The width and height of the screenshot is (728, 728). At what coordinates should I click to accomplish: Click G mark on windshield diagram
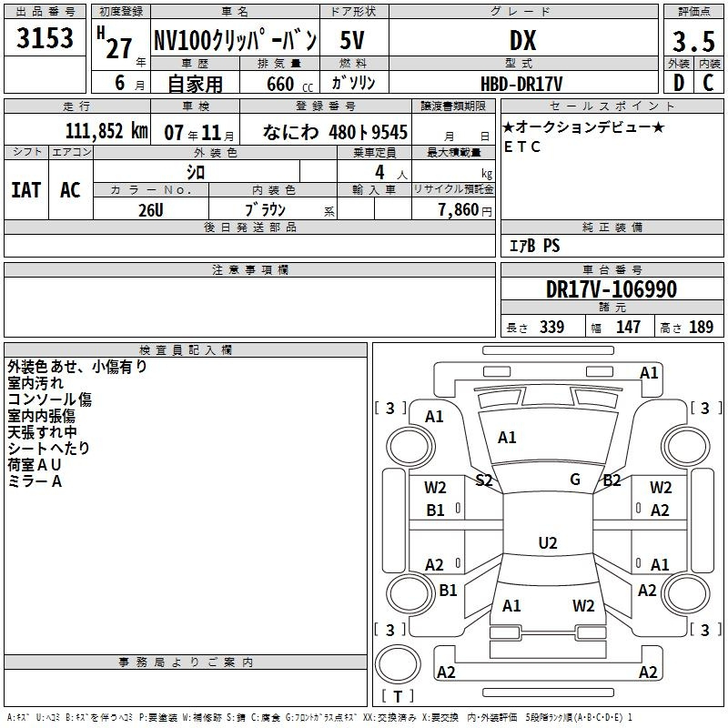(x=575, y=480)
